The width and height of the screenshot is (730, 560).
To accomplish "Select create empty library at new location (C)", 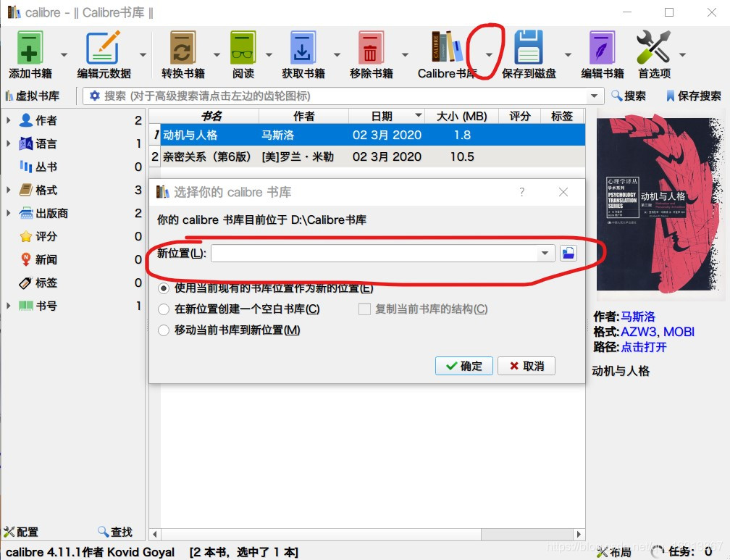I will click(x=164, y=309).
